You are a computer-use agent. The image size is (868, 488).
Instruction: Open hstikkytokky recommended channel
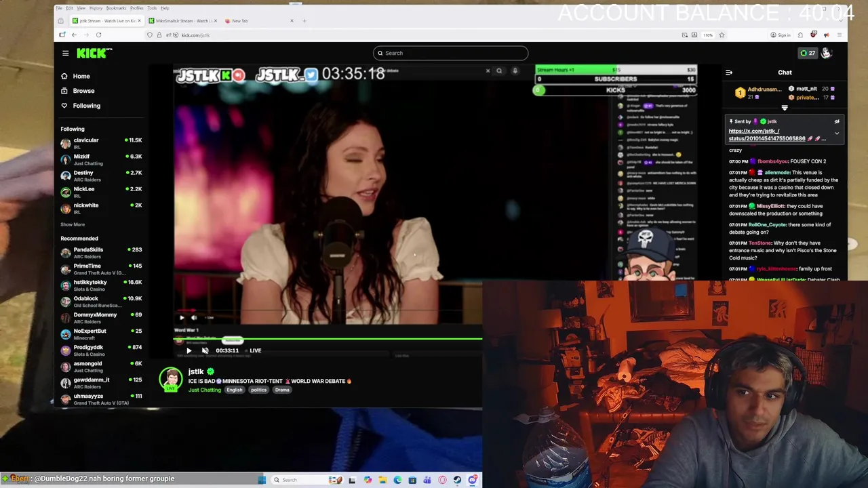101,285
